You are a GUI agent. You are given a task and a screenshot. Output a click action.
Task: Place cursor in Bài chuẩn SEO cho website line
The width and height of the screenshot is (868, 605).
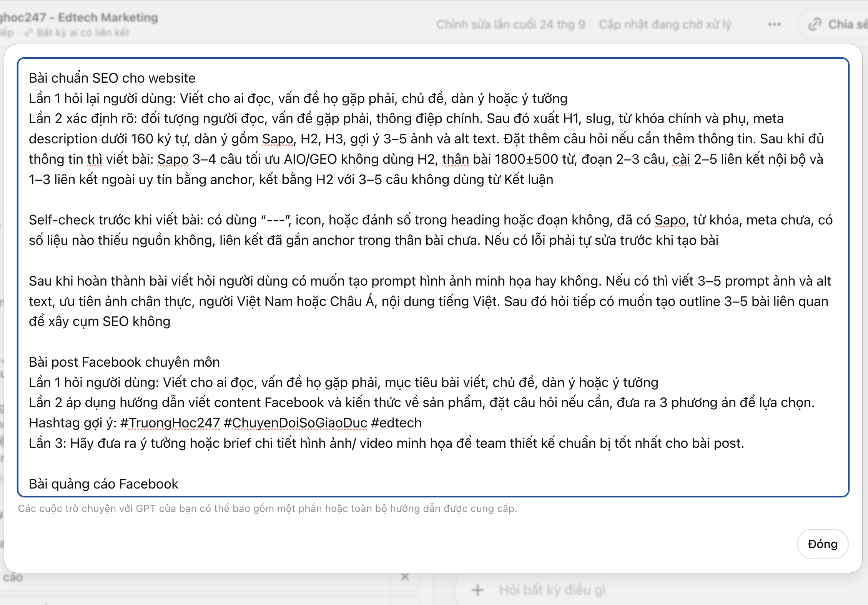[x=112, y=78]
